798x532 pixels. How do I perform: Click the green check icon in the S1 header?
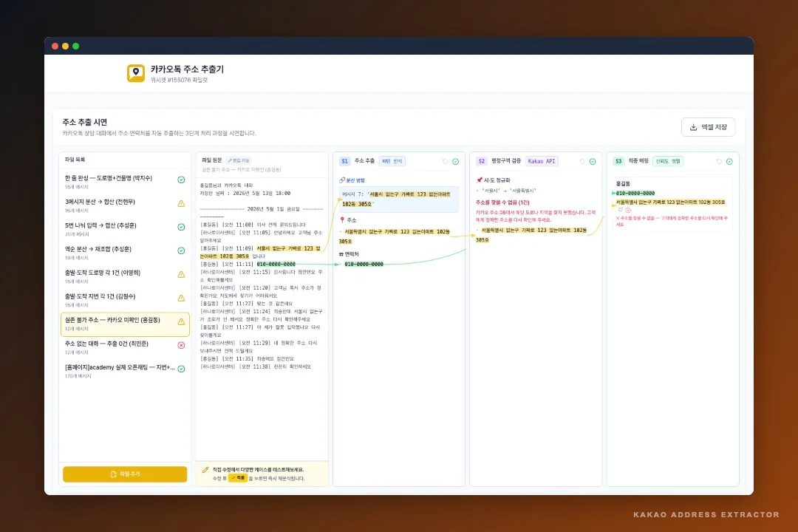coord(455,161)
